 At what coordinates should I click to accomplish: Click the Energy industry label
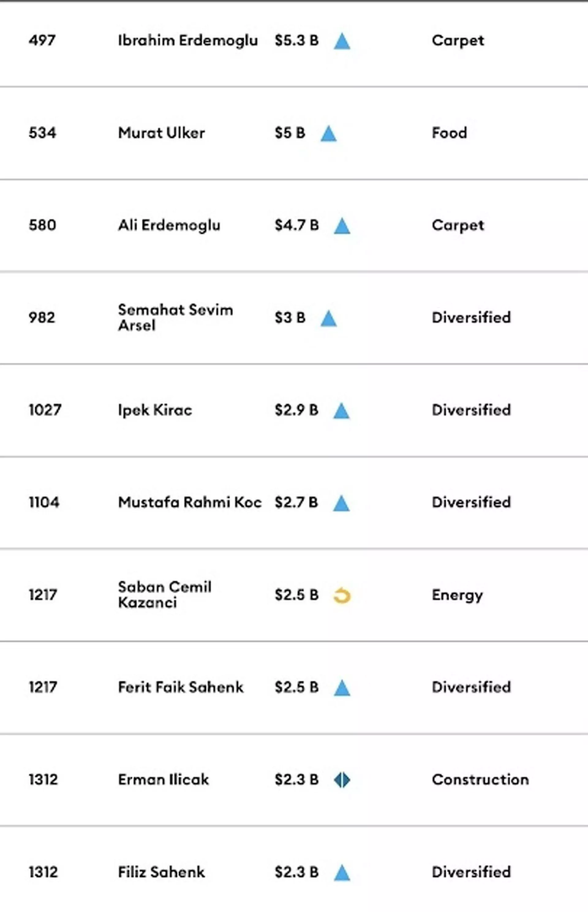[x=458, y=596]
